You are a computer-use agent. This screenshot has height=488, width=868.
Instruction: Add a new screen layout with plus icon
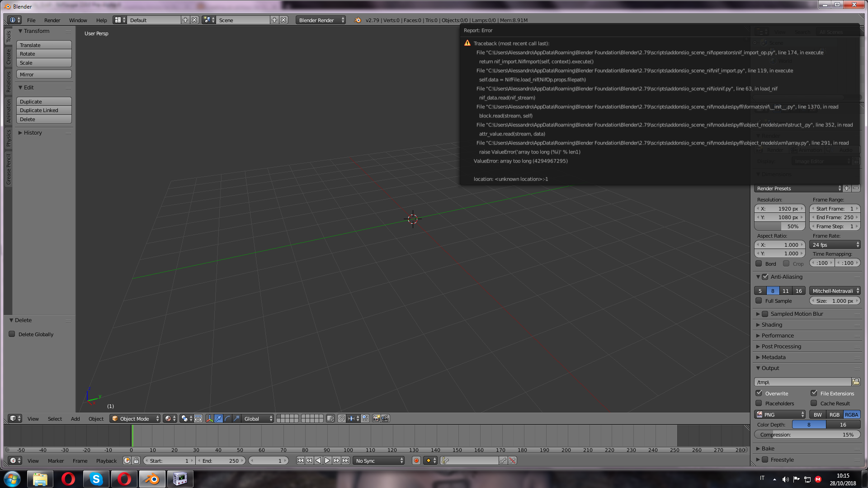(185, 20)
